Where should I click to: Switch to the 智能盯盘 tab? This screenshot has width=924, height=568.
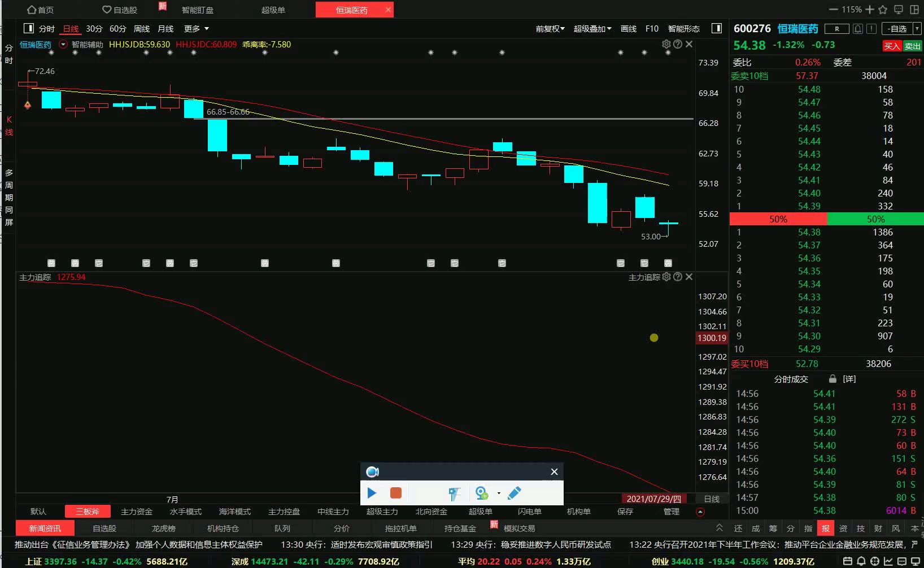[198, 10]
